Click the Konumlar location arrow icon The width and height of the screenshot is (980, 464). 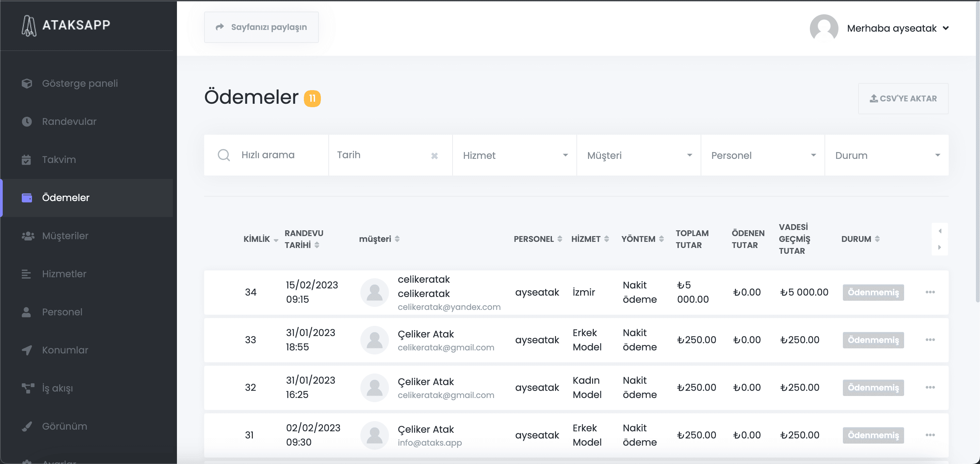[27, 350]
